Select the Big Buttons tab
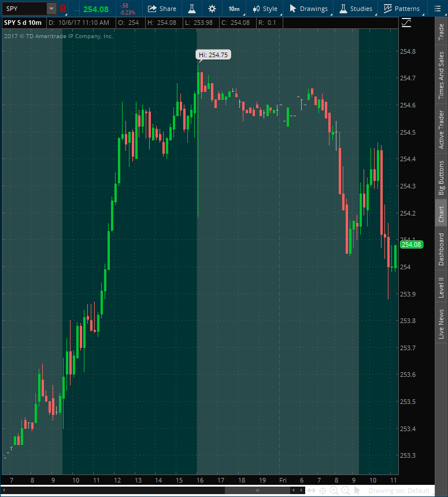The width and height of the screenshot is (448, 497). coord(441,177)
